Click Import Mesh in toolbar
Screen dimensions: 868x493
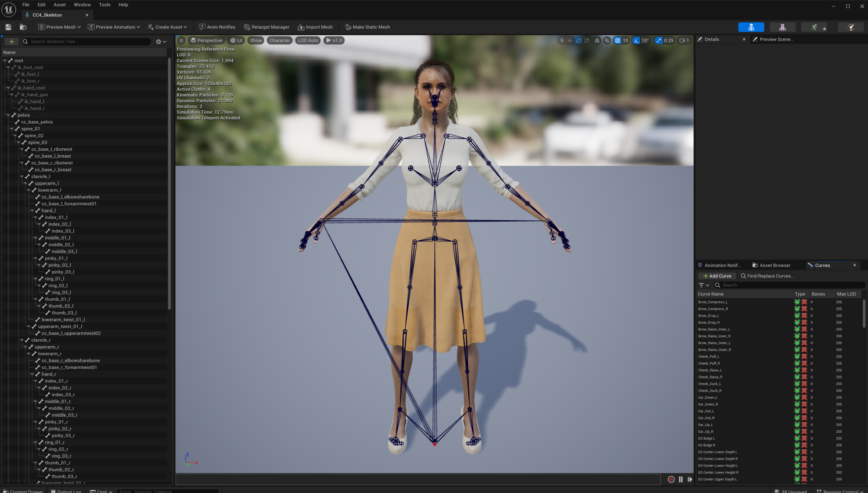tap(315, 27)
